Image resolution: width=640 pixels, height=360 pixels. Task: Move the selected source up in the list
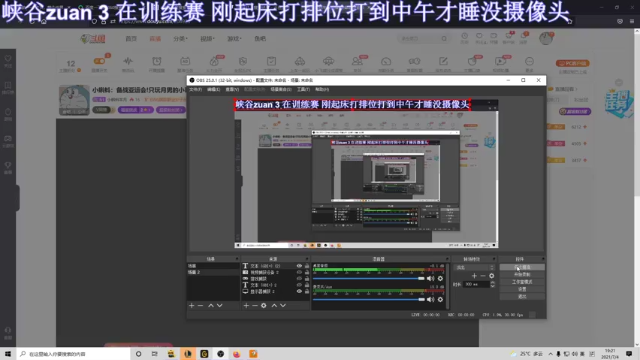274,305
